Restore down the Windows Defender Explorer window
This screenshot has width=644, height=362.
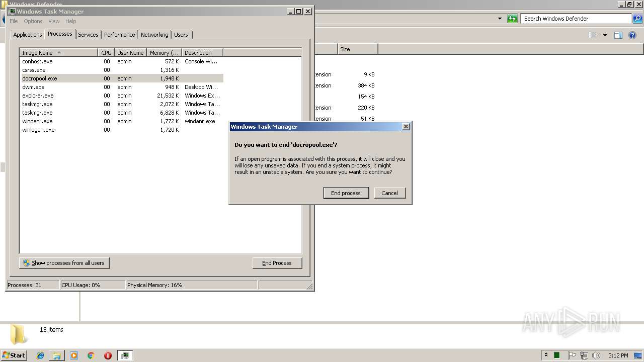coord(629,4)
